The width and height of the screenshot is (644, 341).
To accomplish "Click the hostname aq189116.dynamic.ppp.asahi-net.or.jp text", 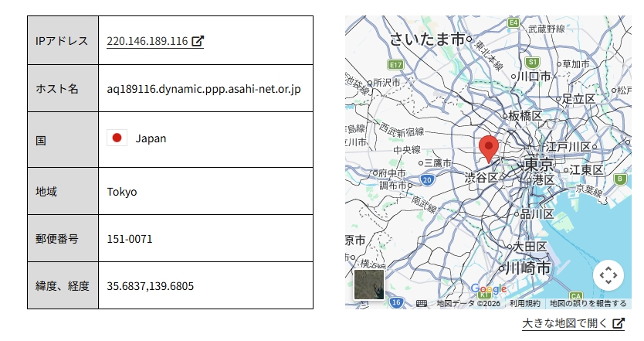I will pyautogui.click(x=204, y=88).
